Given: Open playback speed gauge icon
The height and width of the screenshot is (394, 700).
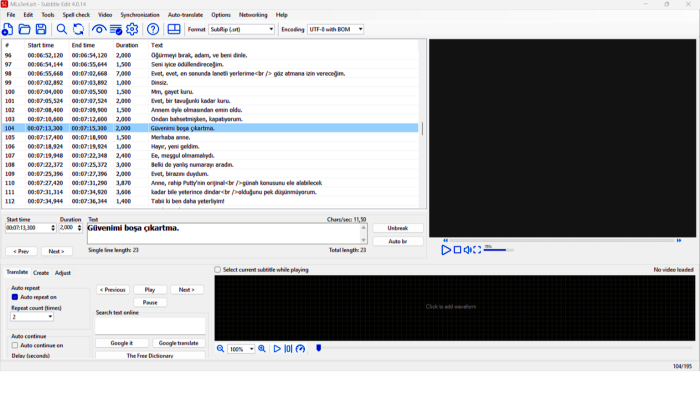Looking at the screenshot, I should (x=300, y=349).
